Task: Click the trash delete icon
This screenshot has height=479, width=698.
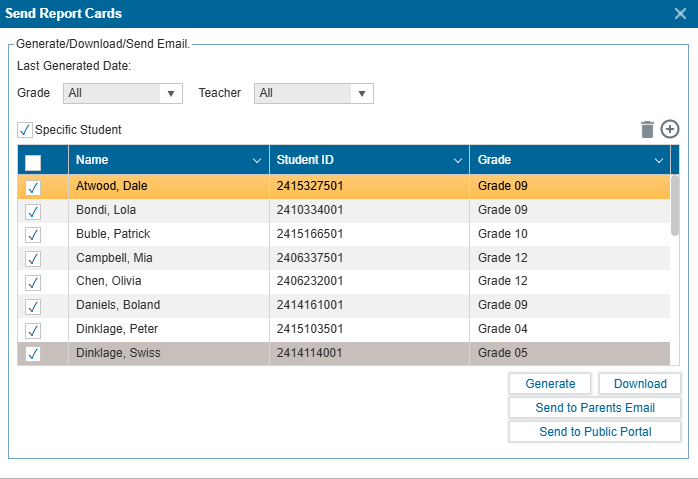Action: pos(647,129)
